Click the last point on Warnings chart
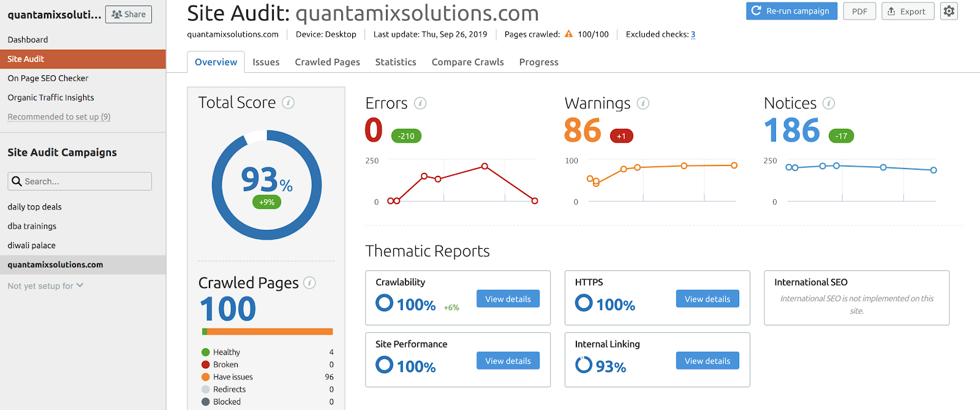980x410 pixels. [x=734, y=165]
